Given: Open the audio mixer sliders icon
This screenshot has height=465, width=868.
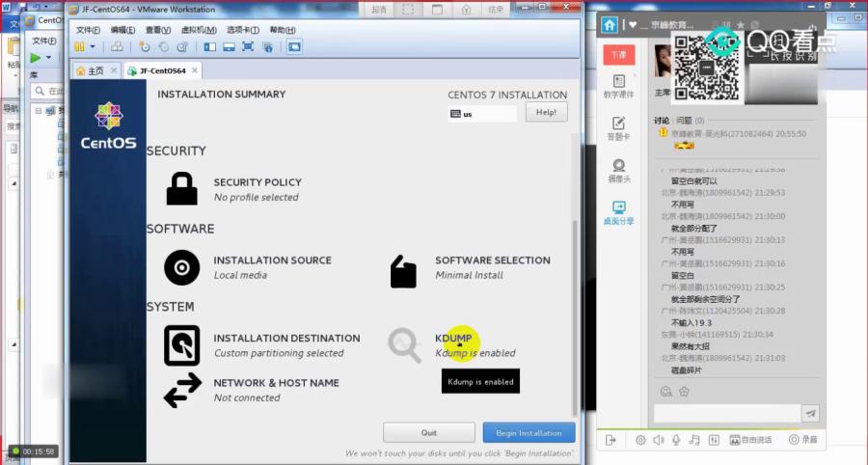Looking at the screenshot, I should pos(714,440).
